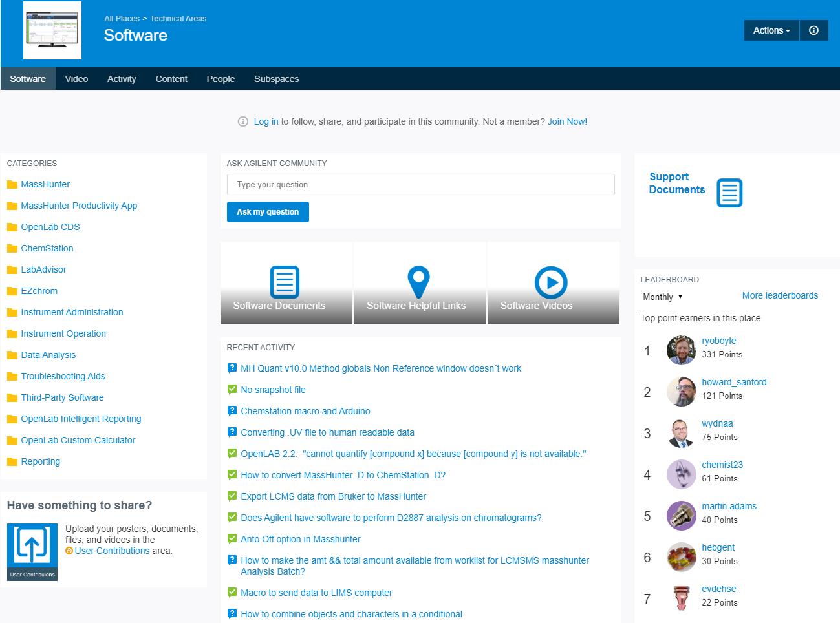Open Instrument Administration category

(72, 312)
